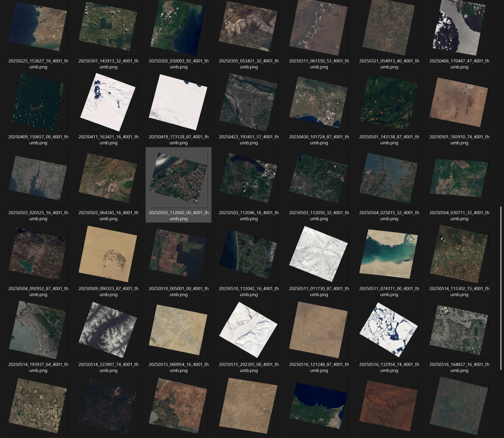Screen dimensions: 504x438
Task: Open the 20250301_143913_32_4001 thumbnail image
Action: (x=108, y=26)
